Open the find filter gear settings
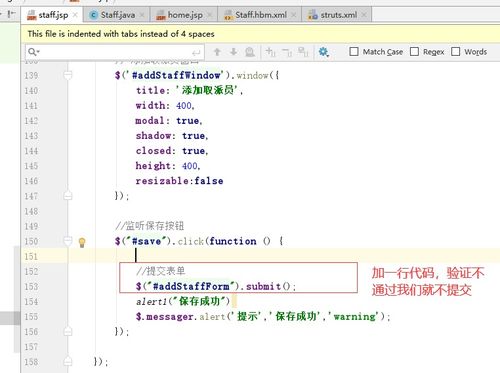 323,52
